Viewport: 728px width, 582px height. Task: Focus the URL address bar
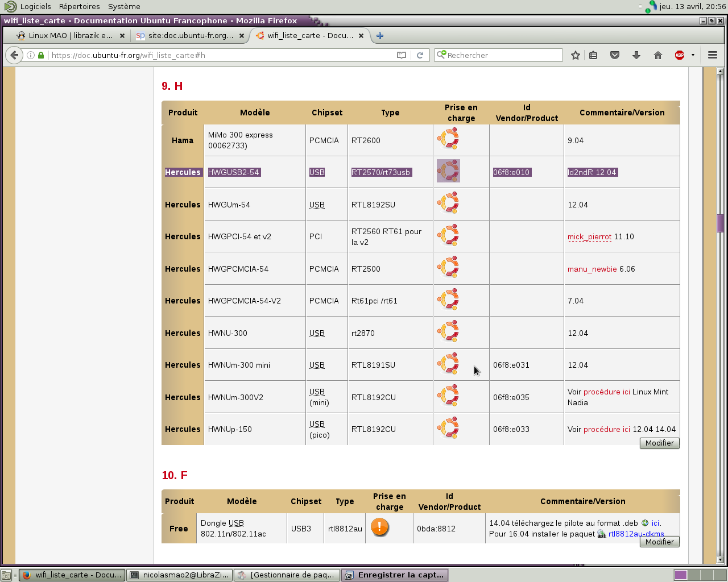(222, 55)
